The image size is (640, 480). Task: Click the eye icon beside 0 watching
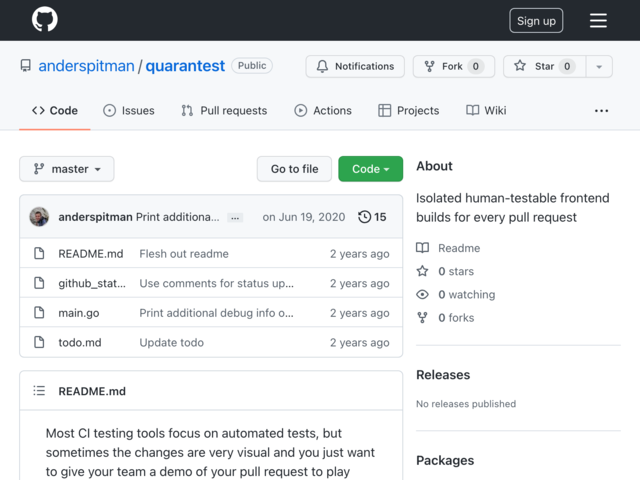click(x=422, y=294)
